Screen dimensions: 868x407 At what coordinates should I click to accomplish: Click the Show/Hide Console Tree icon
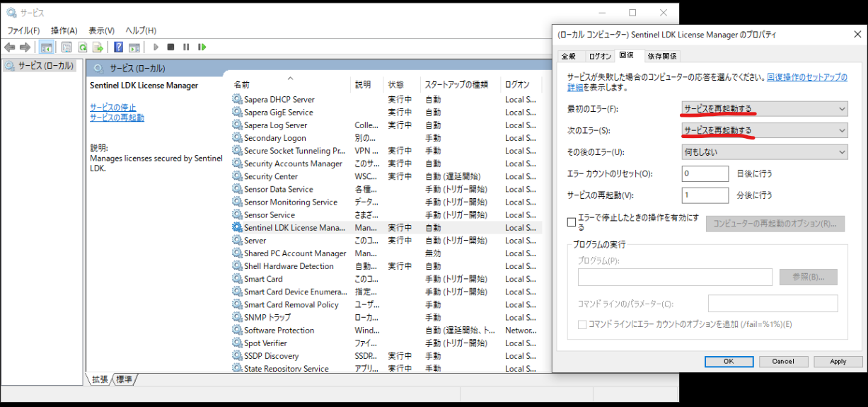click(46, 47)
